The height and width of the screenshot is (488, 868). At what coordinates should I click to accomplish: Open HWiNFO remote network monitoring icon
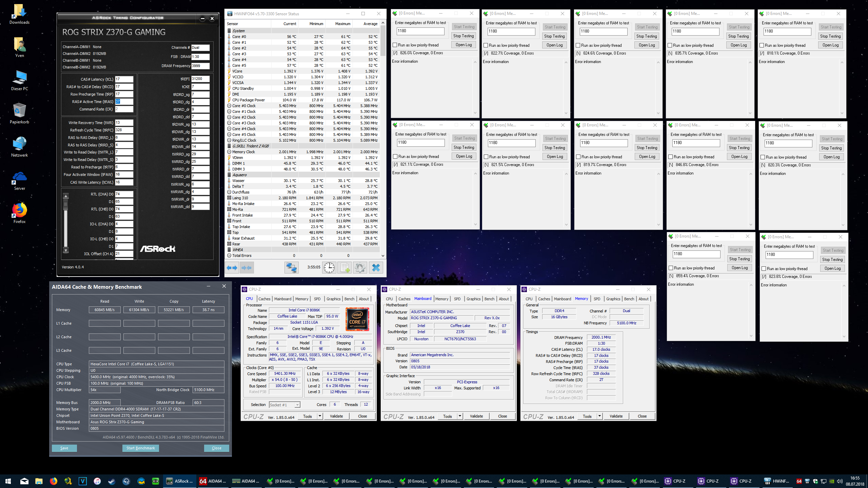point(291,268)
